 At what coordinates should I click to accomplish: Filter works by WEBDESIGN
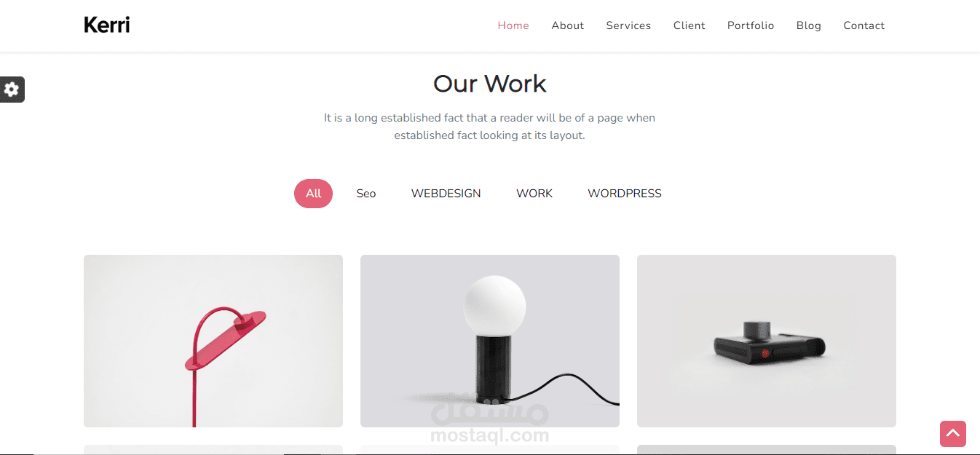pos(446,194)
